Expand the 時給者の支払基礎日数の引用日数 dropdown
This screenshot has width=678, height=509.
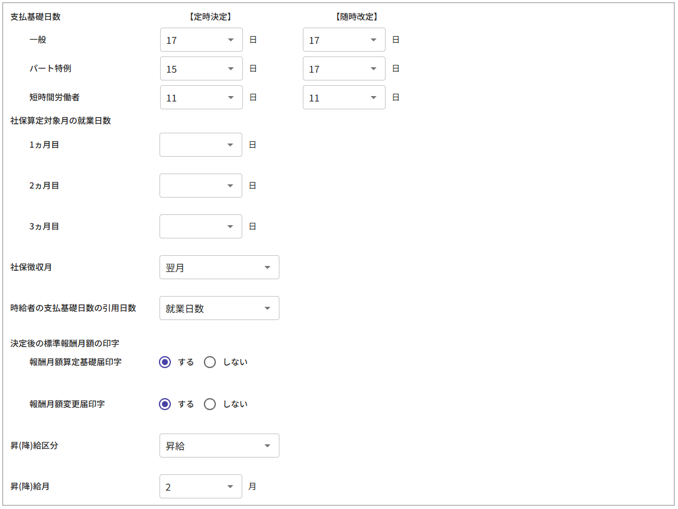click(x=219, y=309)
